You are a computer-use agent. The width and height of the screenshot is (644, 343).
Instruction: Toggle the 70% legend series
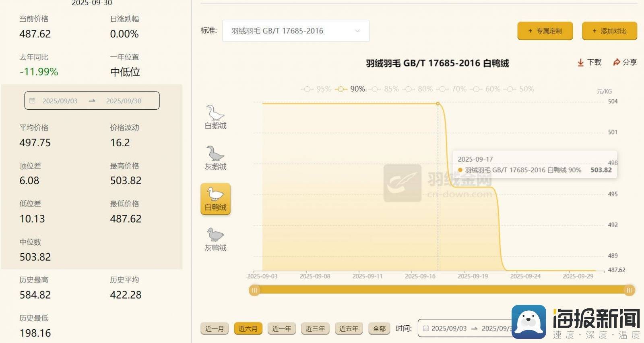[452, 89]
